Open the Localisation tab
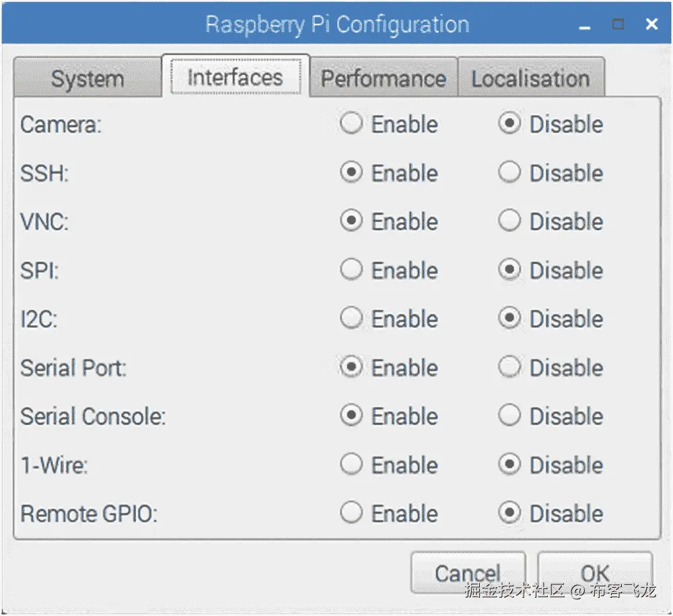Screen dimensions: 673x616 (x=531, y=78)
